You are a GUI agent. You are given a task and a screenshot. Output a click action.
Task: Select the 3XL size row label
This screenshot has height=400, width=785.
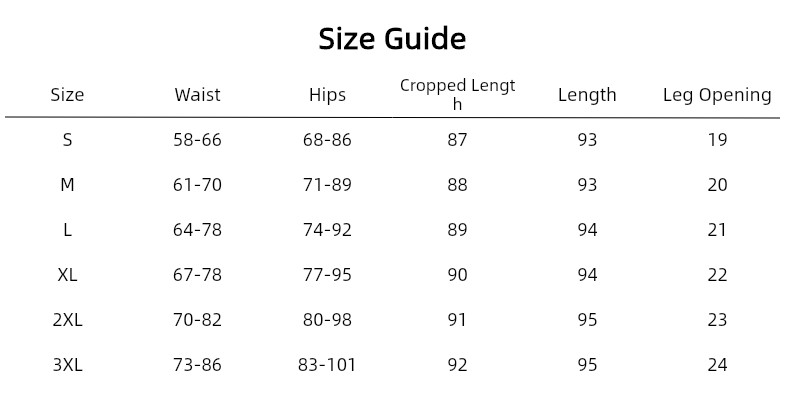(67, 365)
